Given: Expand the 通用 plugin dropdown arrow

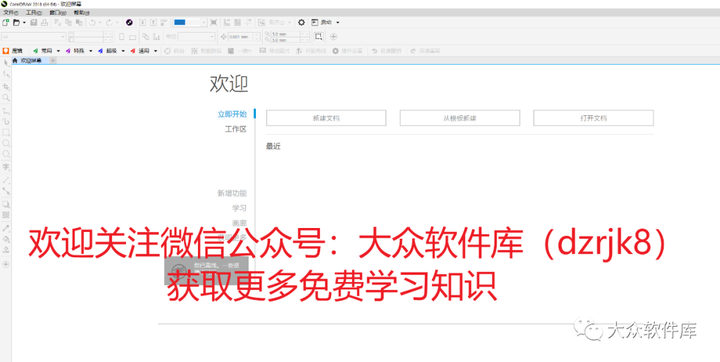Looking at the screenshot, I should pos(156,51).
